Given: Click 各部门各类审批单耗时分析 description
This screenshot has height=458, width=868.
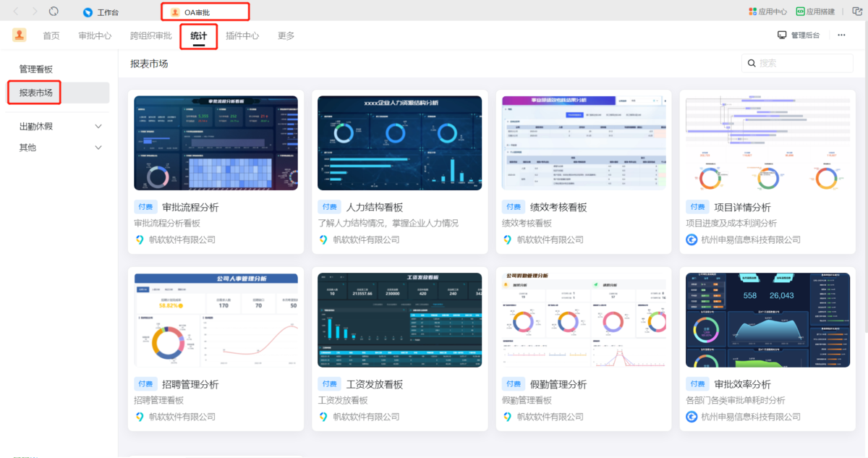Looking at the screenshot, I should (736, 400).
